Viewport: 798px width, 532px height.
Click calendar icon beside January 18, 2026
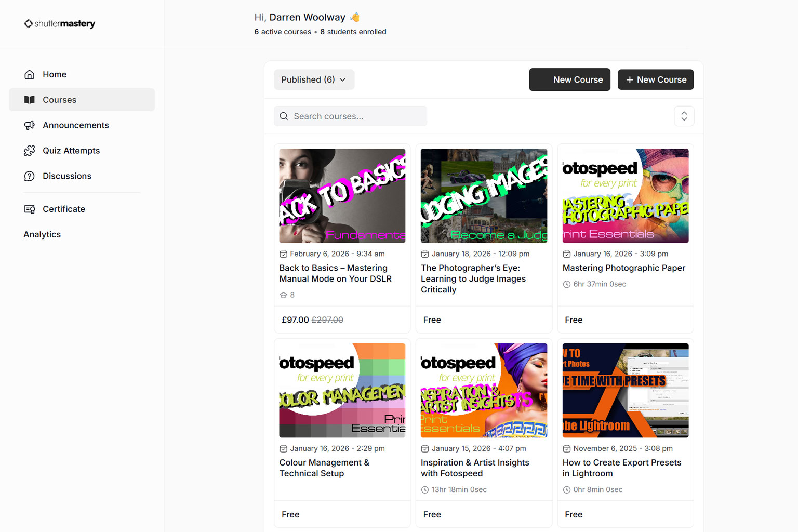click(x=425, y=254)
